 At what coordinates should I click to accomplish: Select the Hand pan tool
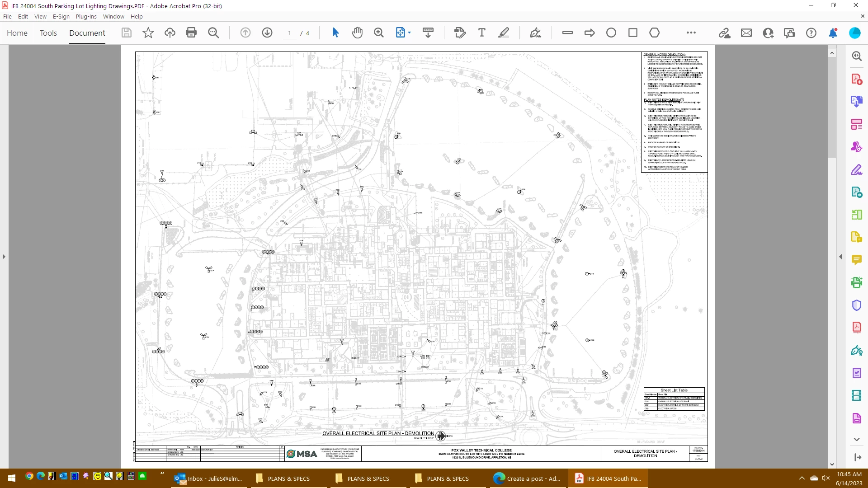click(357, 33)
